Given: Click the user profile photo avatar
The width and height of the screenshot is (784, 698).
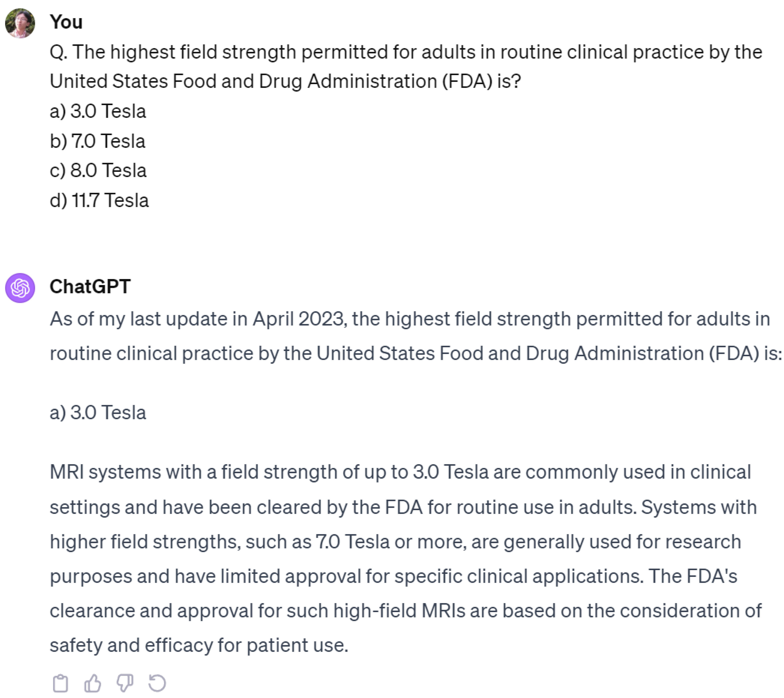Looking at the screenshot, I should point(20,23).
